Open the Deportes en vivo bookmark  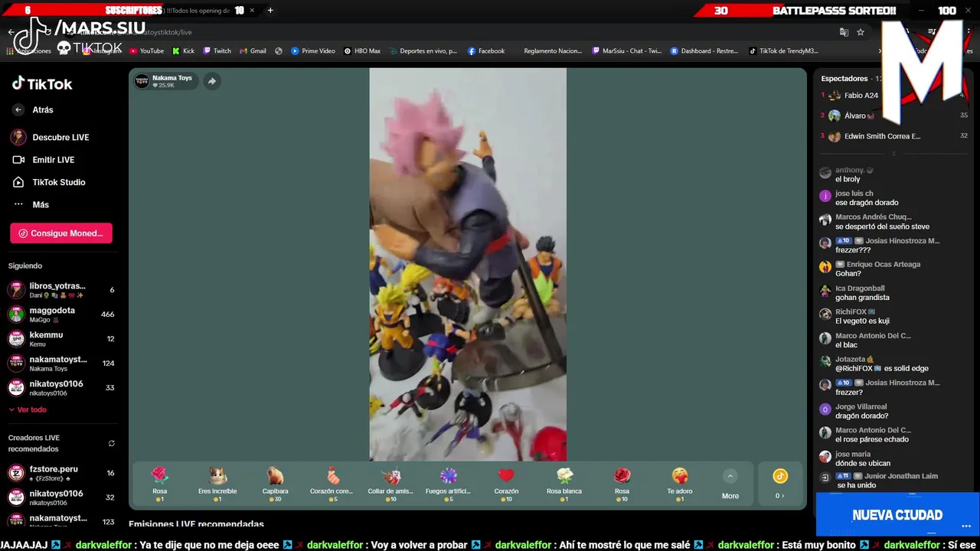click(423, 51)
